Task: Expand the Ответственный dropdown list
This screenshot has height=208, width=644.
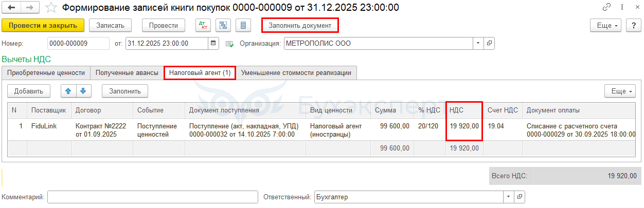Action: [x=509, y=197]
